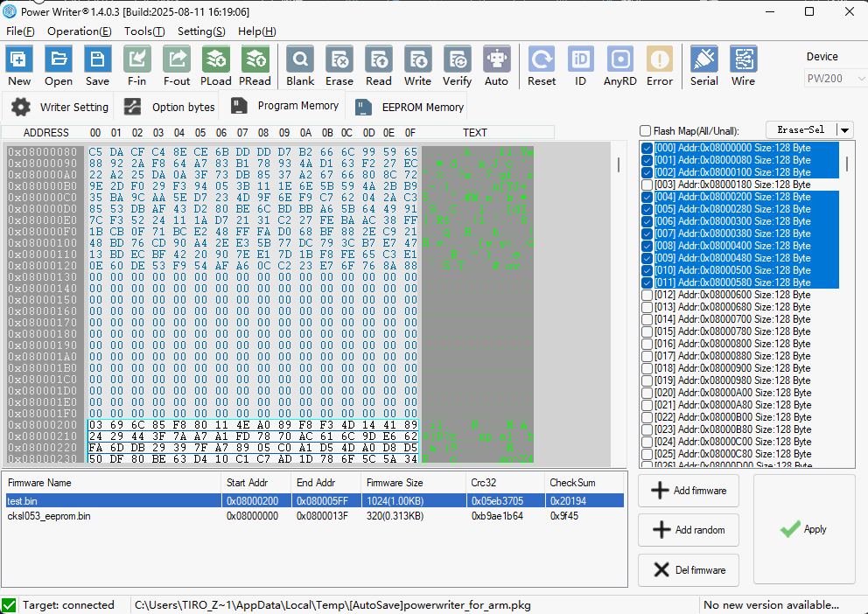The image size is (868, 614).
Task: Uncheck sector [000] Addr:0x08000000
Action: (x=647, y=148)
